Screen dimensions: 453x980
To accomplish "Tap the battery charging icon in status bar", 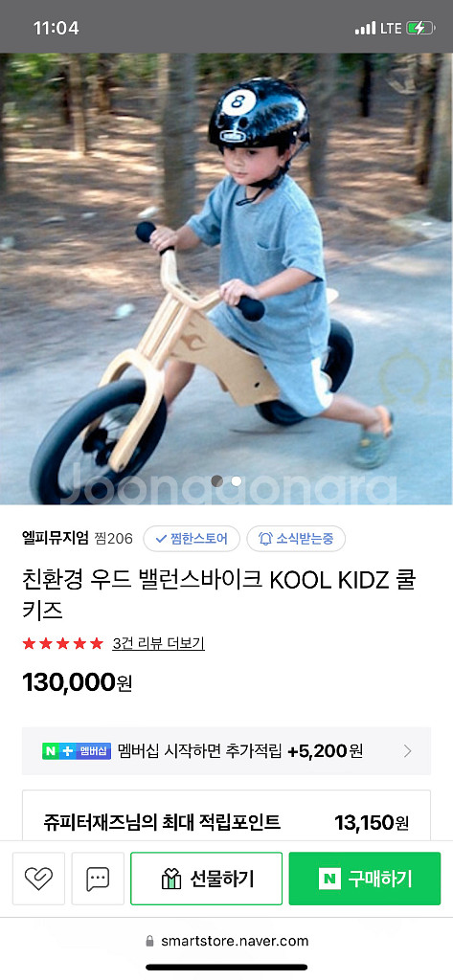I will (x=419, y=28).
